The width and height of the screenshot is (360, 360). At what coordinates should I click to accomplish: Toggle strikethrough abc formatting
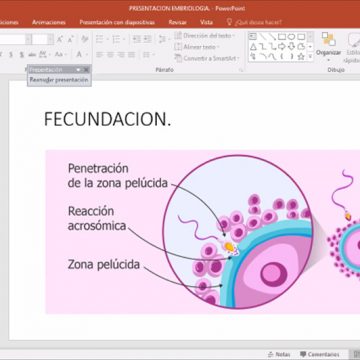click(32, 54)
